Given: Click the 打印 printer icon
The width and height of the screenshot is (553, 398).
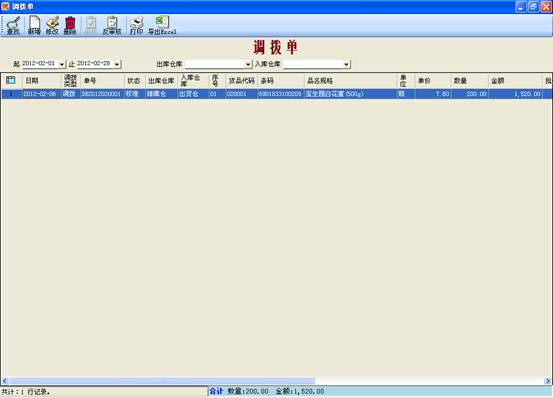Looking at the screenshot, I should tap(136, 25).
